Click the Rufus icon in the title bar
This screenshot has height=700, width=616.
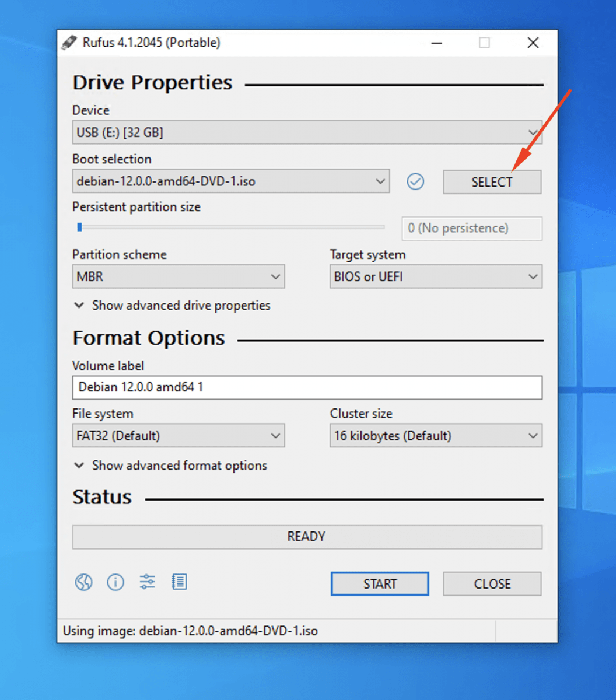pos(69,42)
